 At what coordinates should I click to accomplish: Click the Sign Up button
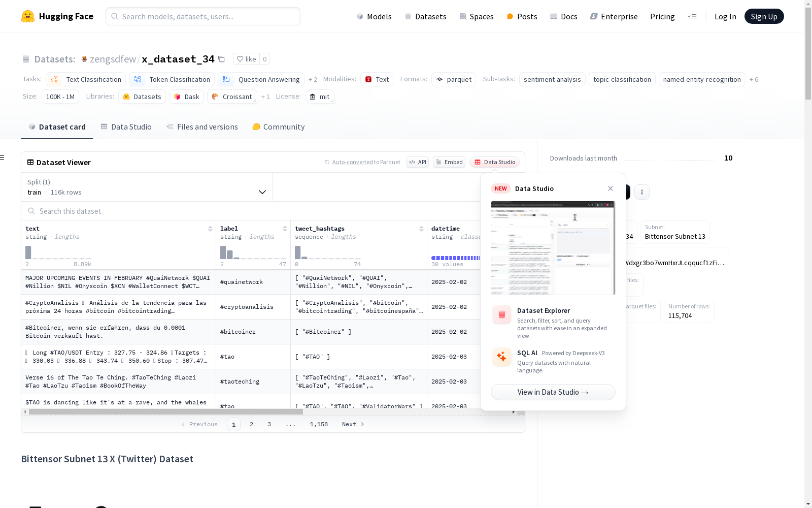pyautogui.click(x=764, y=16)
